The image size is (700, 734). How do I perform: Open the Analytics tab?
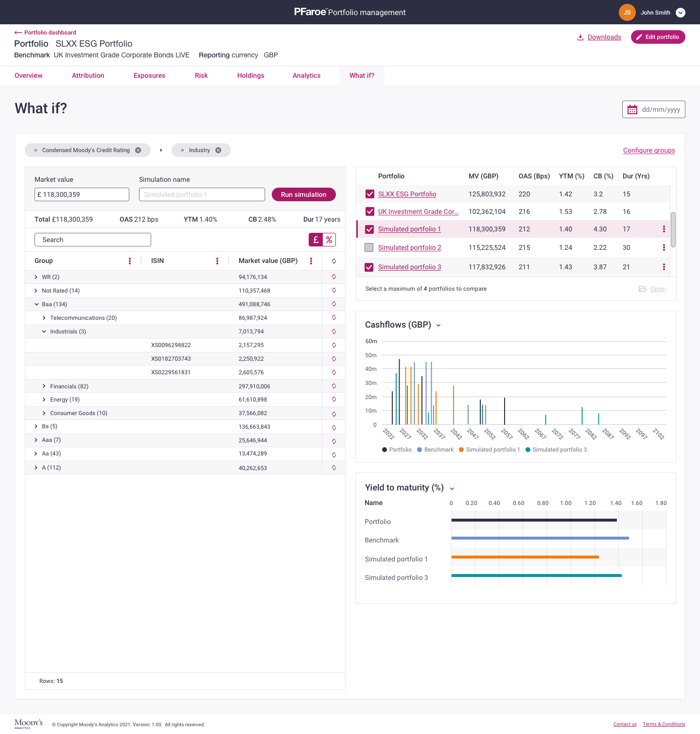tap(306, 75)
